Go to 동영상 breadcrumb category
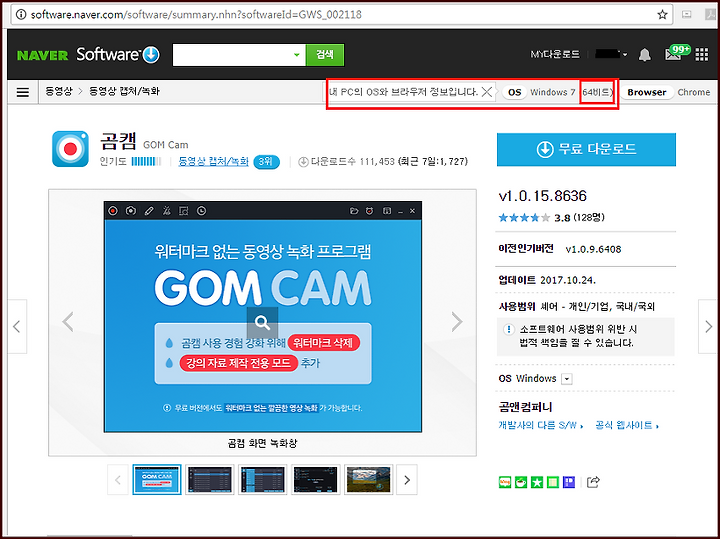The height and width of the screenshot is (539, 720). point(59,91)
